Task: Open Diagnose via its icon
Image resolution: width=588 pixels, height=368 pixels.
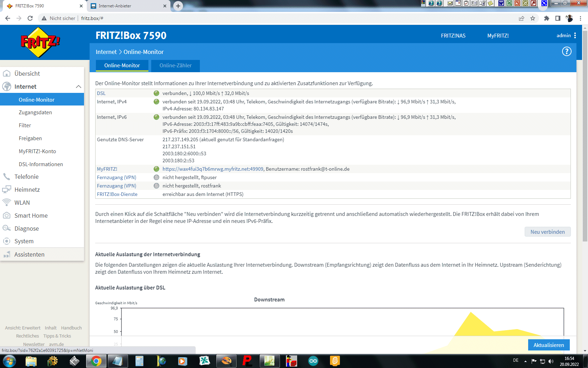Action: point(7,228)
